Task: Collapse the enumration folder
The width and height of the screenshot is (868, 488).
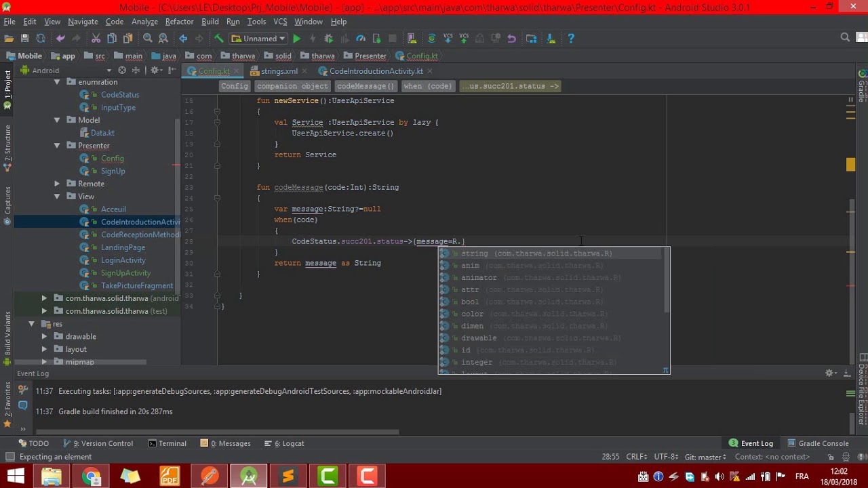Action: click(57, 82)
